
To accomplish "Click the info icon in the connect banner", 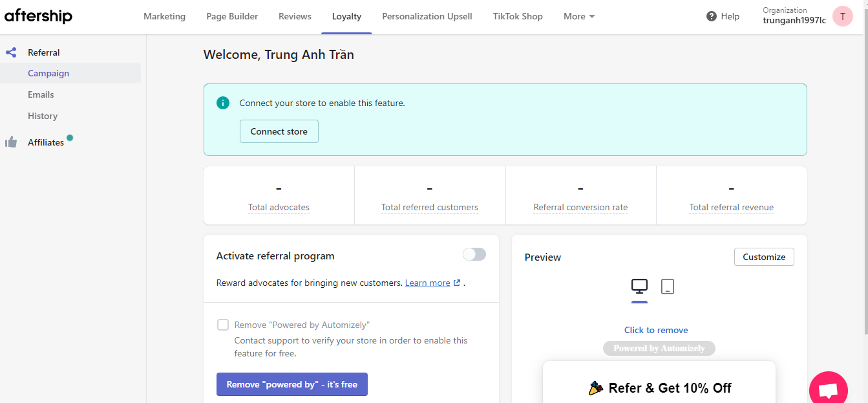I will pyautogui.click(x=223, y=103).
